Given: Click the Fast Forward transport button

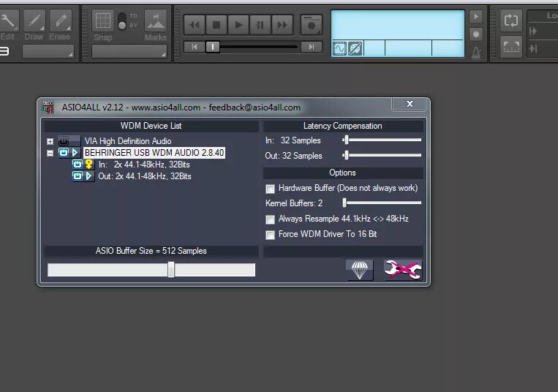Looking at the screenshot, I should 282,25.
